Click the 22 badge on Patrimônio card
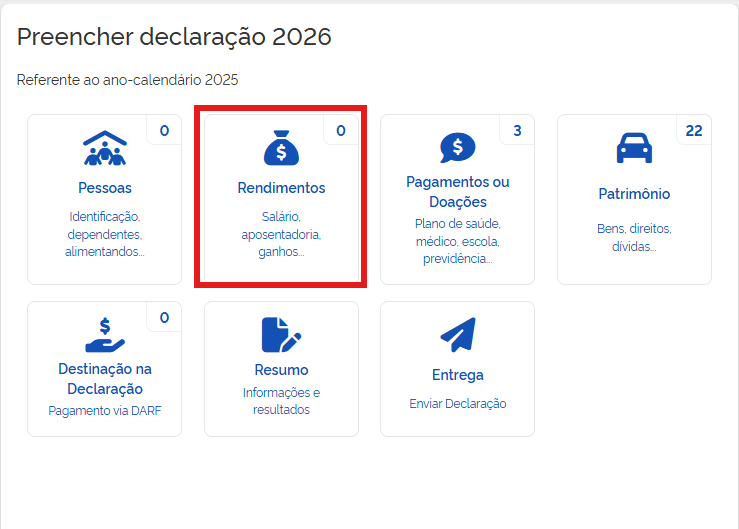 pos(693,130)
